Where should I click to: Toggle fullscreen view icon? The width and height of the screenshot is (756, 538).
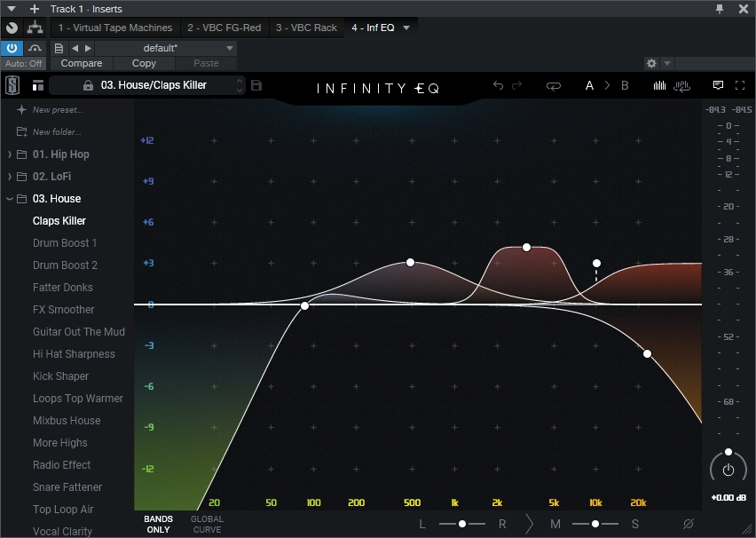click(x=740, y=85)
